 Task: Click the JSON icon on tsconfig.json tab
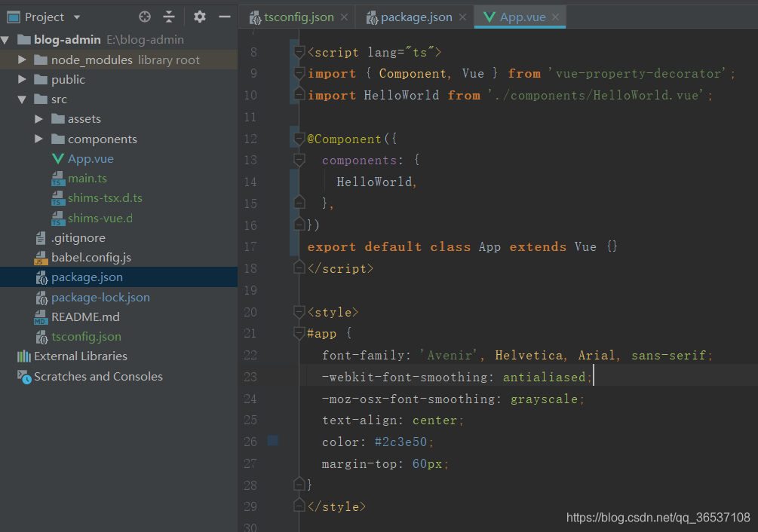click(x=255, y=18)
